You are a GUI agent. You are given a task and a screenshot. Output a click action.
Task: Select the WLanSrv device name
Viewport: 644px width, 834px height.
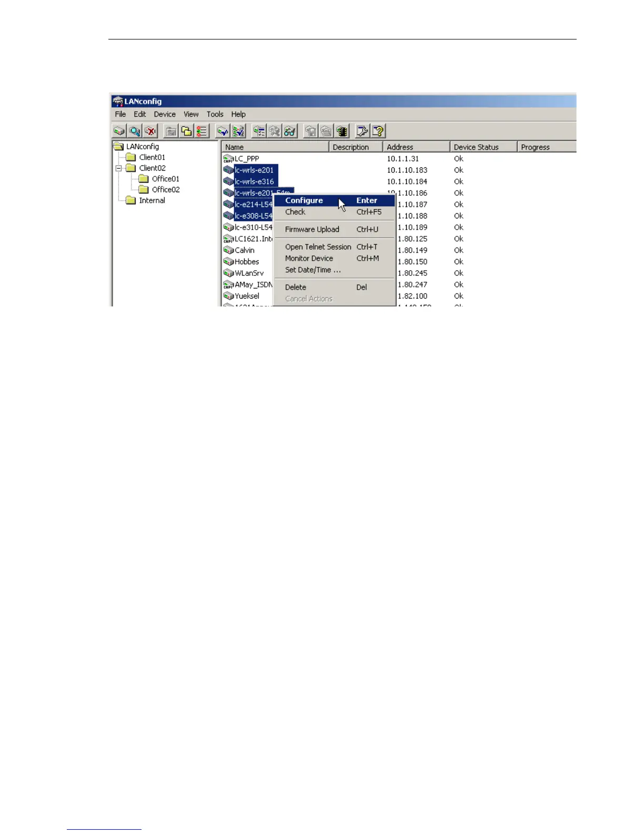(249, 273)
